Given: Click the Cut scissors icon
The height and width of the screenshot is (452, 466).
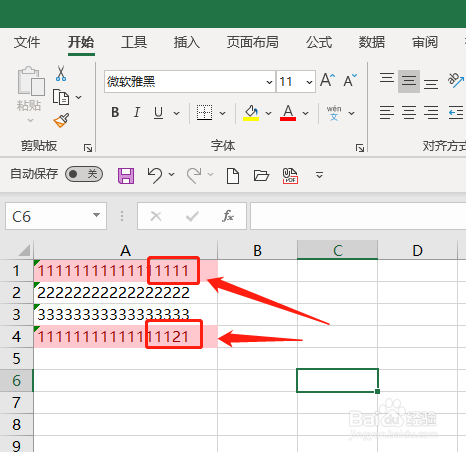Looking at the screenshot, I should click(x=61, y=73).
